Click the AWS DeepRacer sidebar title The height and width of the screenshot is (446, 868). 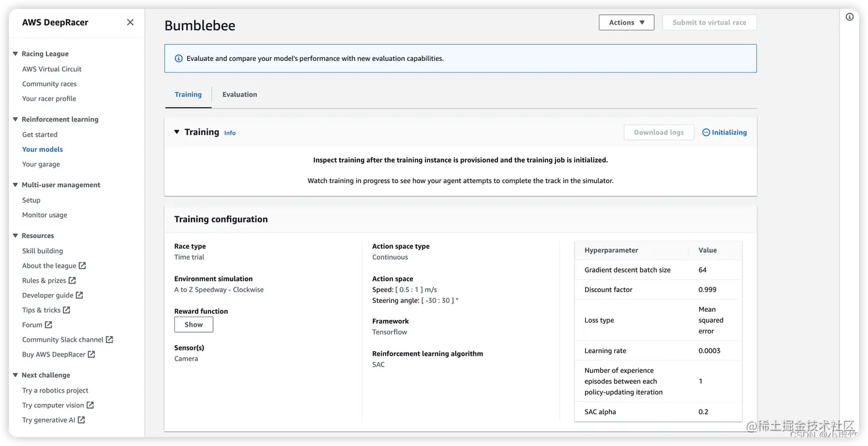coord(55,22)
